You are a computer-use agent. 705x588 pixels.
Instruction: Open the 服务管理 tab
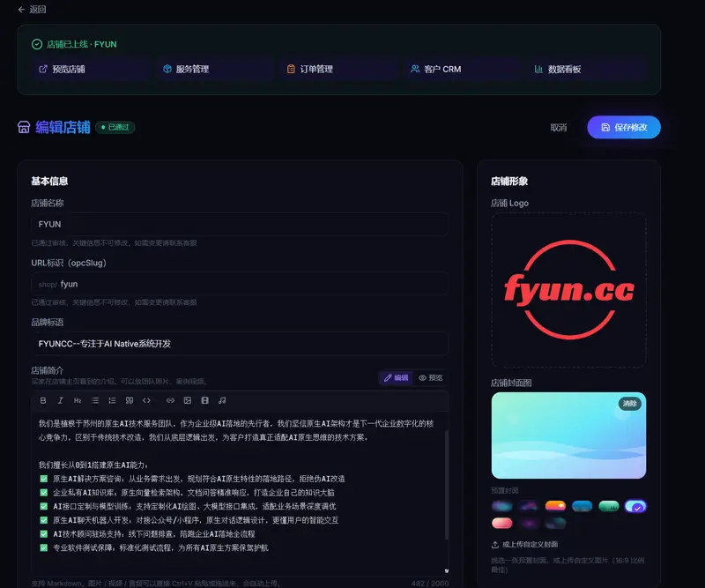216,69
